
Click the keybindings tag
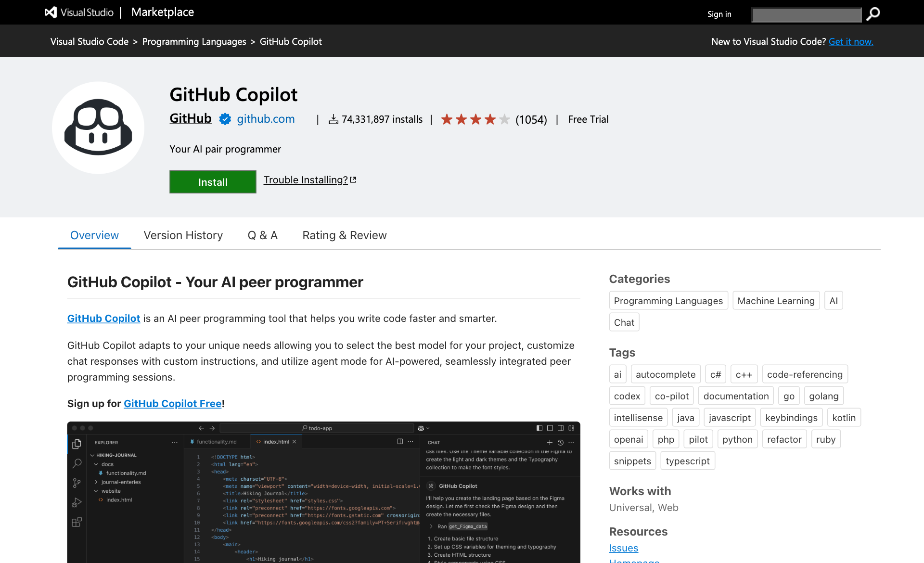point(791,418)
